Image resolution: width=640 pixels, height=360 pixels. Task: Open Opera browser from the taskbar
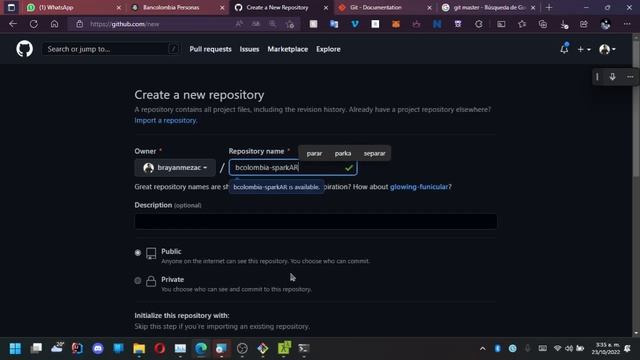coord(160,348)
